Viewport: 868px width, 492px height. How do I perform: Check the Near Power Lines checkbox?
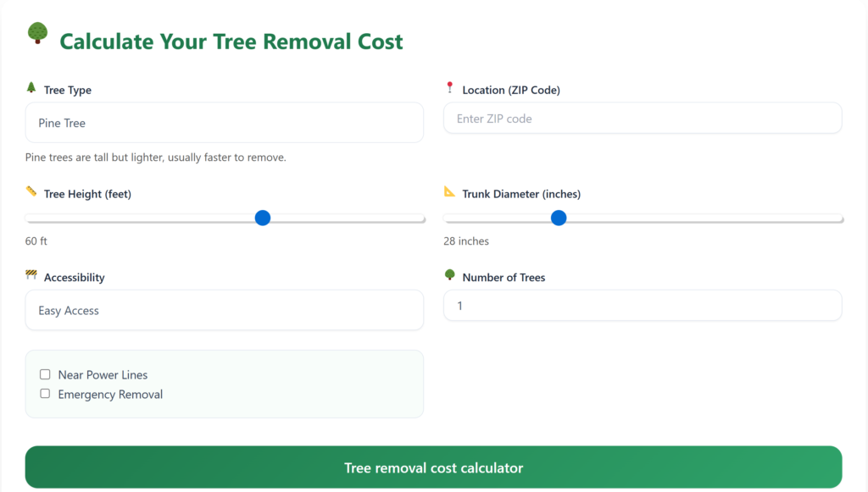(45, 374)
